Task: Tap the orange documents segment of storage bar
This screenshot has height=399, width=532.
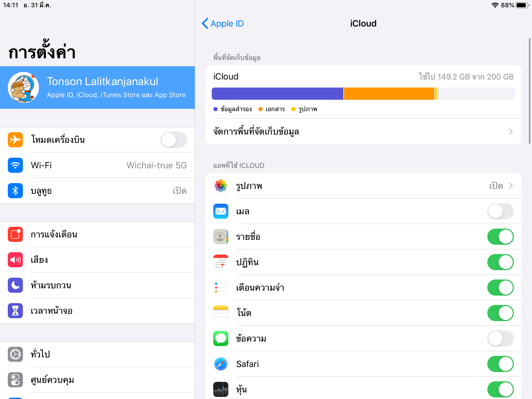Action: [x=389, y=94]
